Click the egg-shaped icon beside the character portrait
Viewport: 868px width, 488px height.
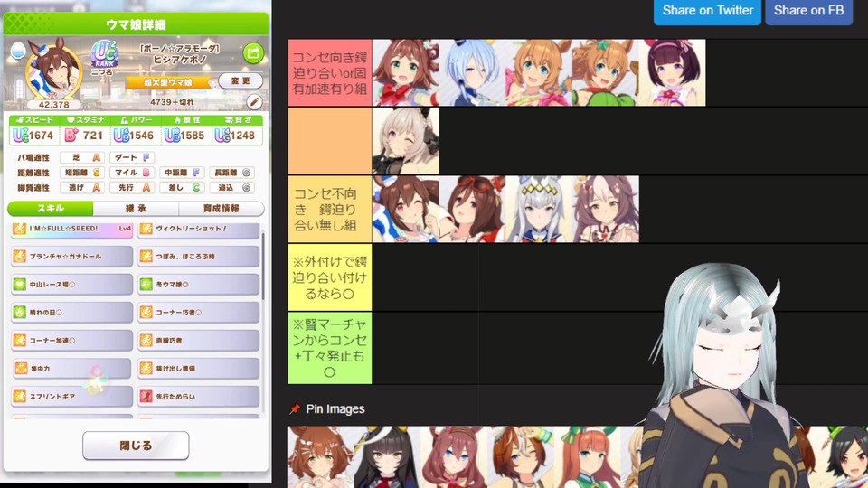(18, 52)
